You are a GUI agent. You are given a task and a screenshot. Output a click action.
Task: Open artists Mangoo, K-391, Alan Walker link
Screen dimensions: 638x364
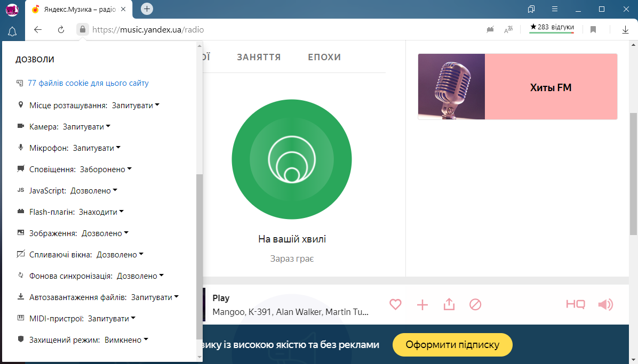coord(290,312)
